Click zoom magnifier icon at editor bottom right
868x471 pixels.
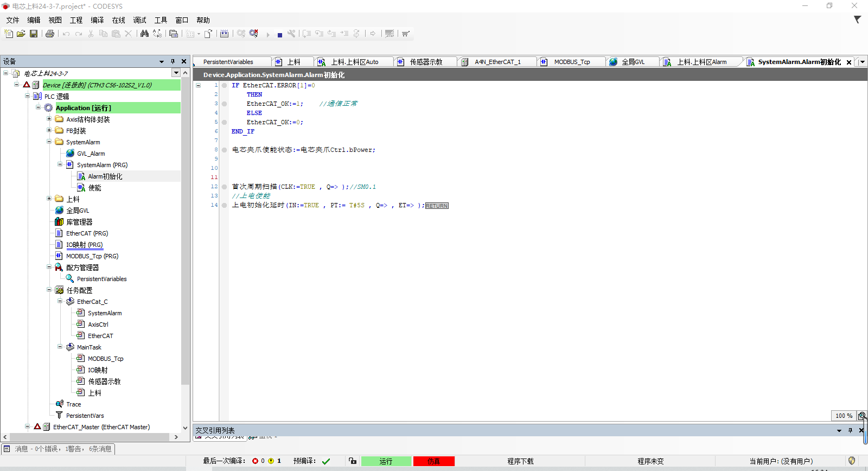point(861,416)
